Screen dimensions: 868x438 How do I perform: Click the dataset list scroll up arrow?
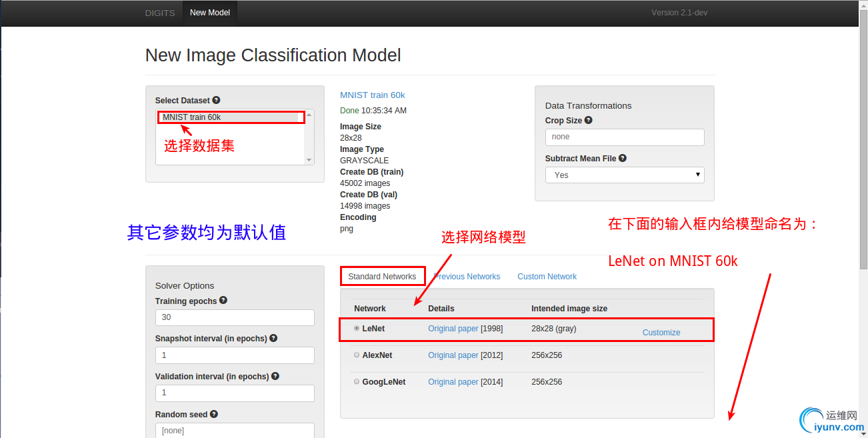pos(309,115)
